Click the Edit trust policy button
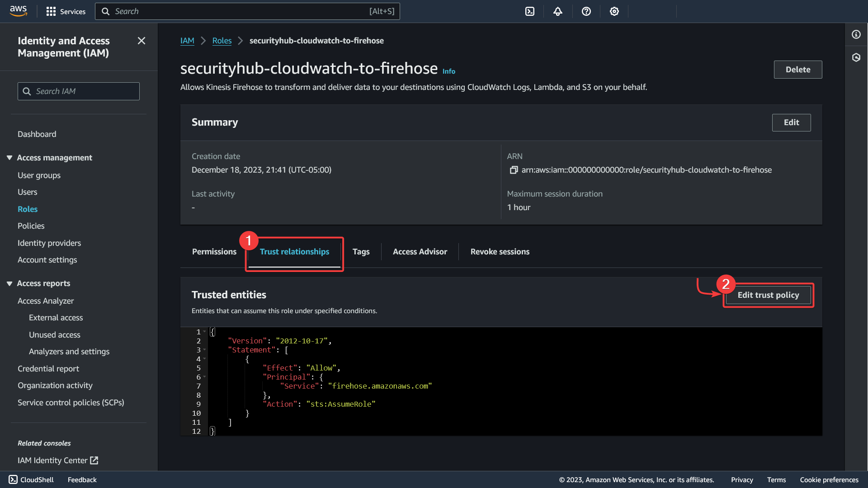Screen dimensions: 868x488 769,295
